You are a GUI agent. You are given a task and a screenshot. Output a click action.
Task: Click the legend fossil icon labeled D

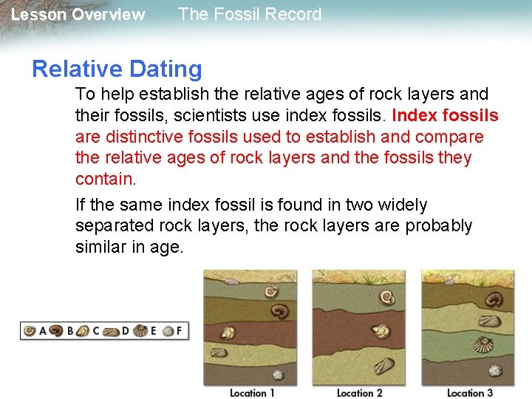coord(111,332)
